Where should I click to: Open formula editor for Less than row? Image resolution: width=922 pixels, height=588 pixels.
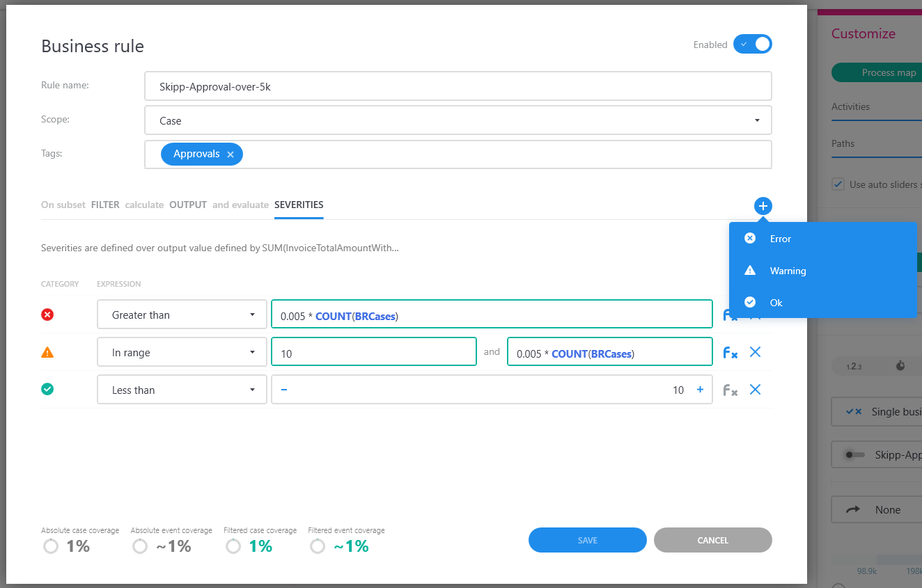coord(730,390)
